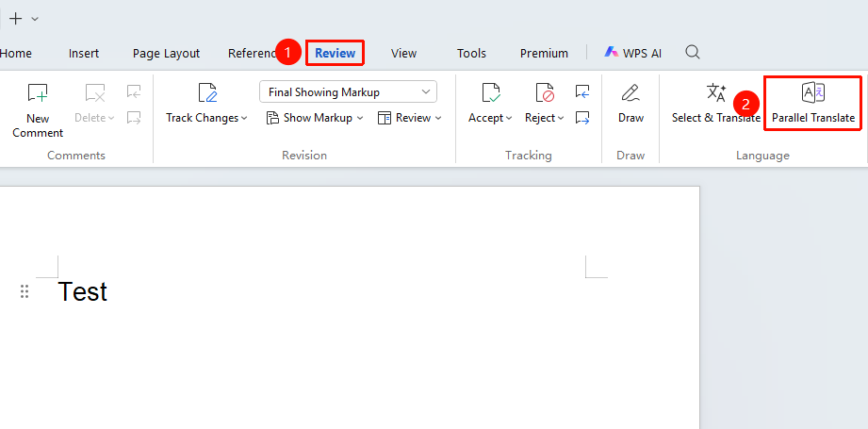The width and height of the screenshot is (868, 429).
Task: Open the Tools tab
Action: click(471, 54)
